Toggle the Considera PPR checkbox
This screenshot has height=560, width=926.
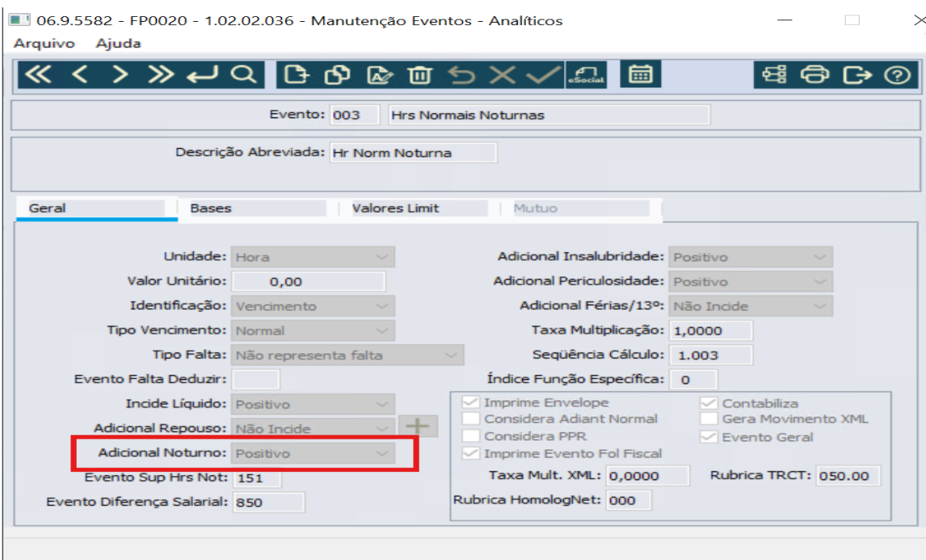click(471, 436)
